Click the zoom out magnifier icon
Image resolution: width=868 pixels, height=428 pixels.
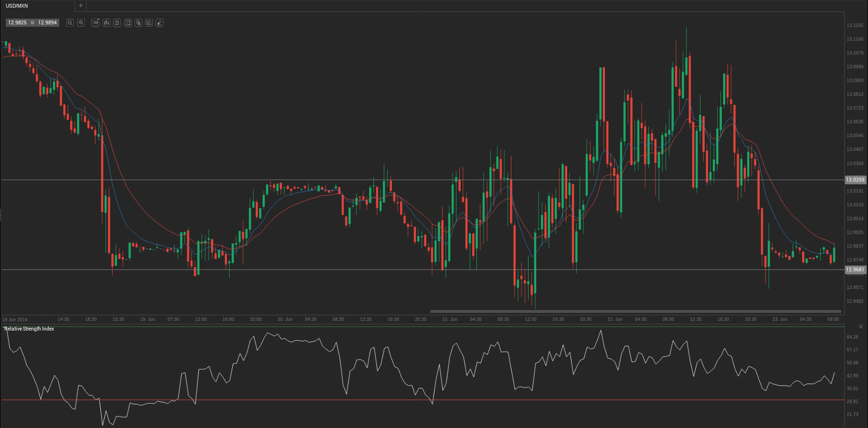coord(70,23)
